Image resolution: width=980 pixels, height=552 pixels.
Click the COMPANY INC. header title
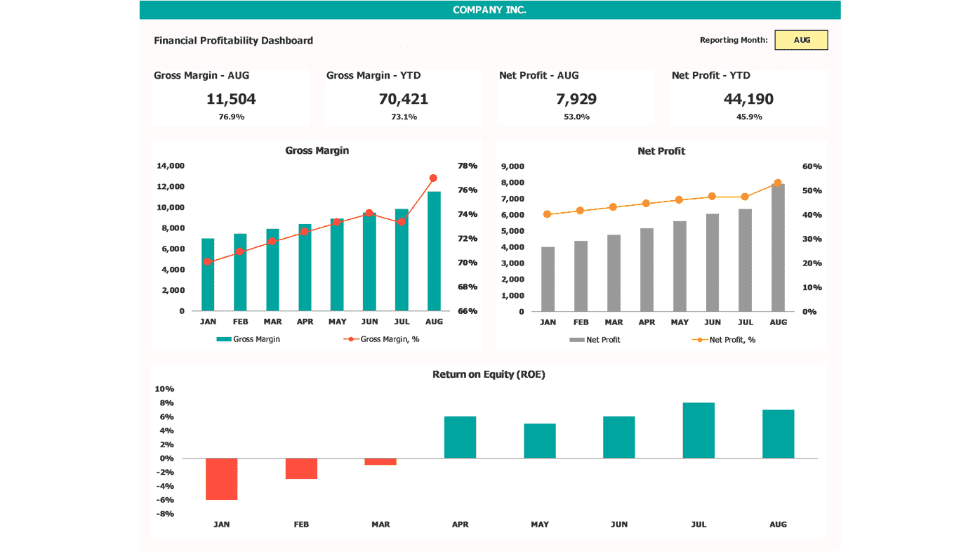click(x=489, y=10)
